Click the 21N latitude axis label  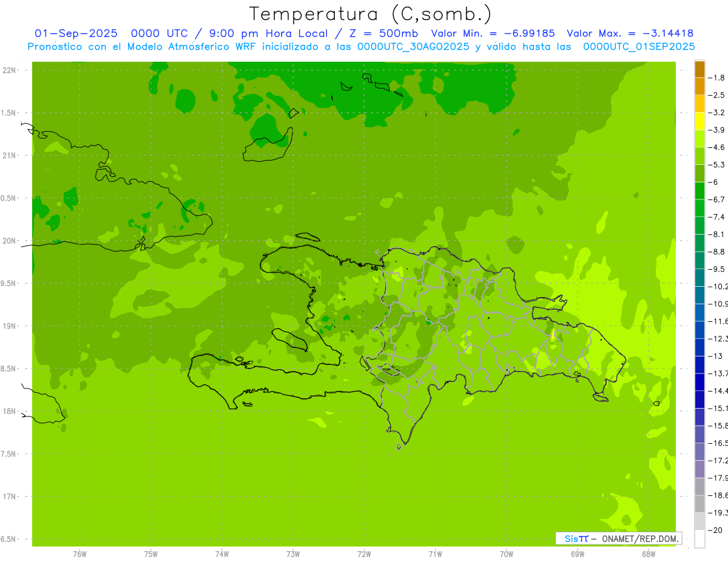(8, 155)
